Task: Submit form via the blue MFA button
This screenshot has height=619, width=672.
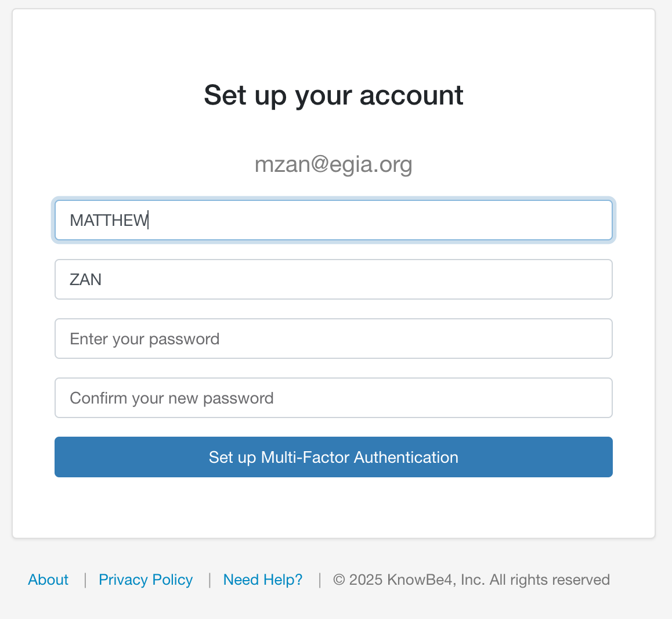Action: click(333, 457)
